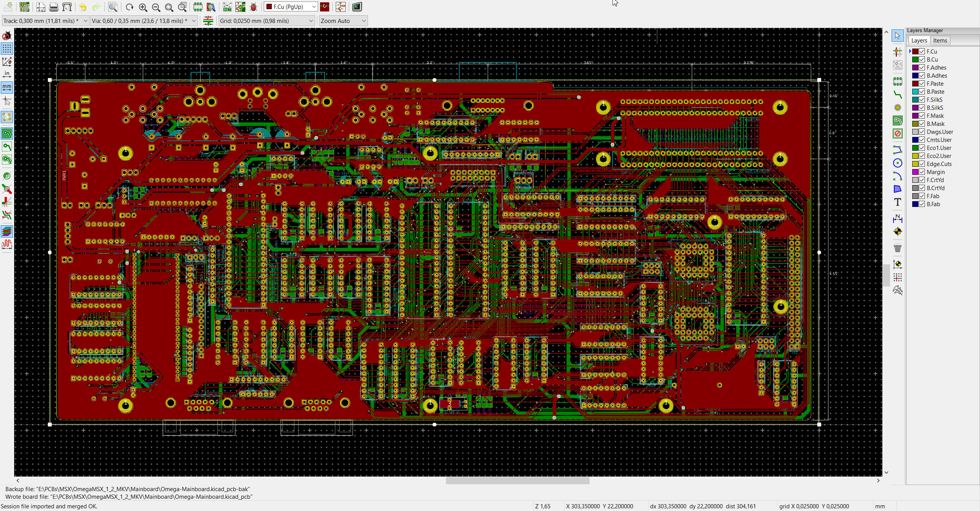This screenshot has width=980, height=511.
Task: Select the Add Keepout Area tool
Action: 897,133
